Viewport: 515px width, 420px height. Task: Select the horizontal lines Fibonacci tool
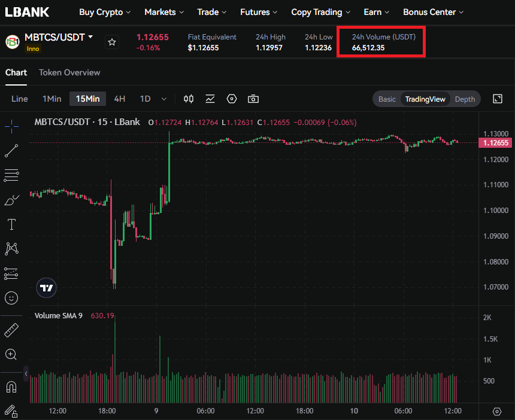(x=11, y=175)
